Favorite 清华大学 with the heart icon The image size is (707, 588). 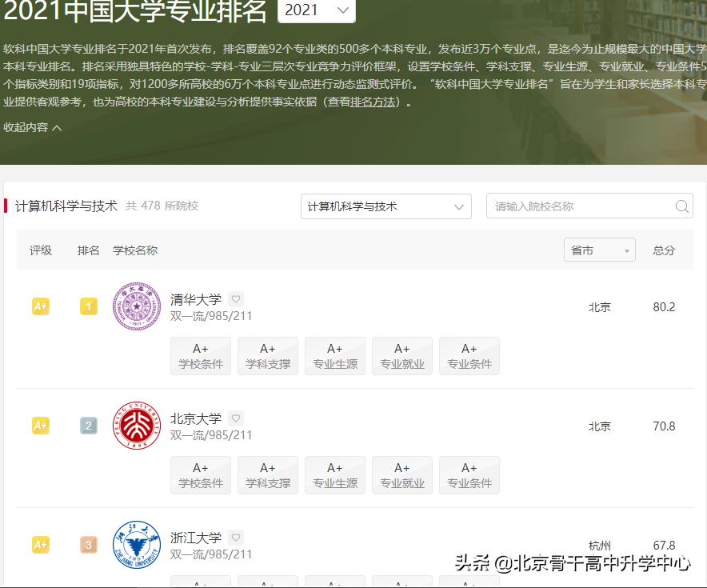[x=236, y=299]
